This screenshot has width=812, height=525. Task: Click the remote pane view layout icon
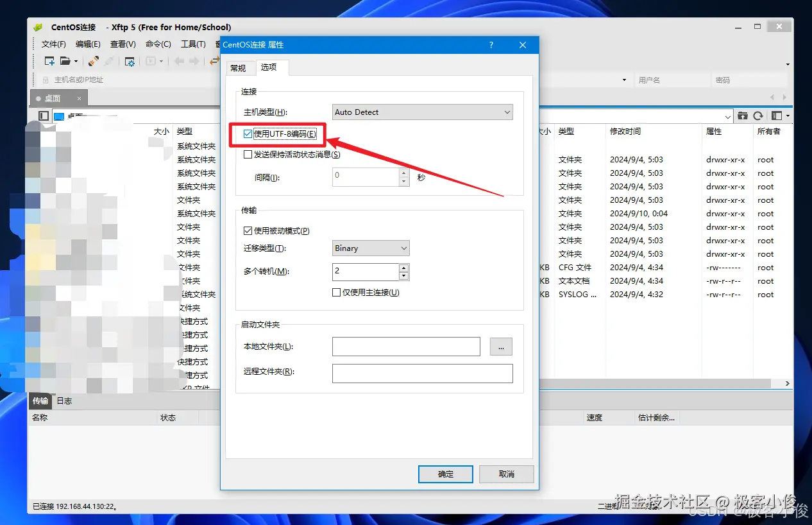[777, 116]
